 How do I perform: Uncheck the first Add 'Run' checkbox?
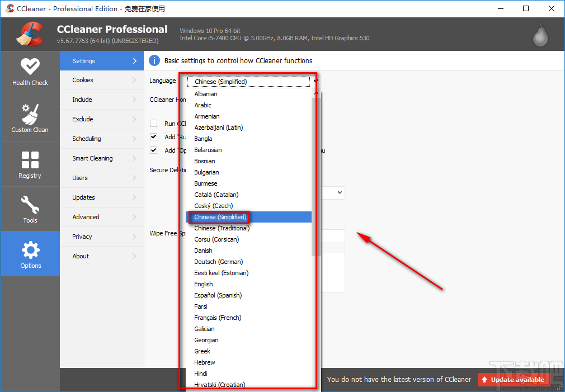(x=153, y=137)
